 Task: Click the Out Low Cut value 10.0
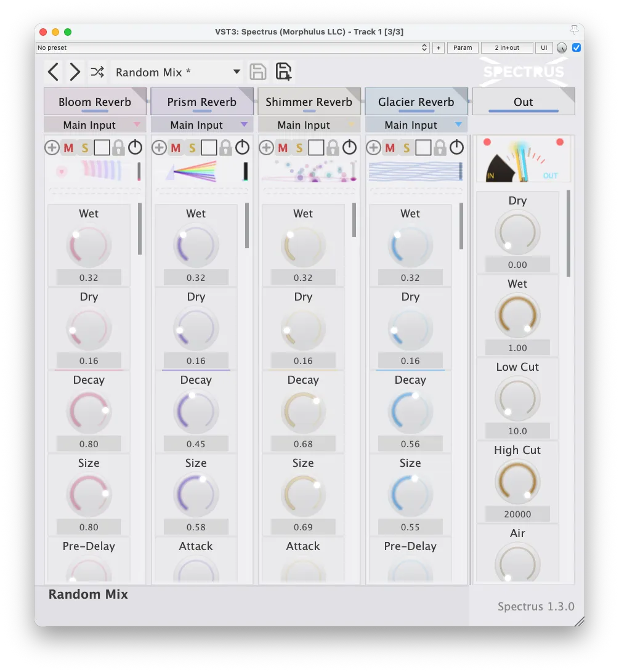[x=517, y=431]
